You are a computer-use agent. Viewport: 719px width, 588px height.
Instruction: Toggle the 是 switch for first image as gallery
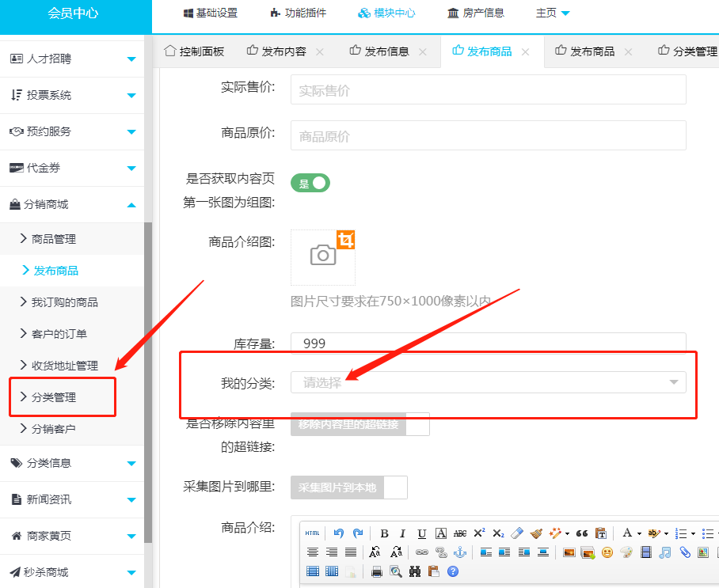point(310,184)
